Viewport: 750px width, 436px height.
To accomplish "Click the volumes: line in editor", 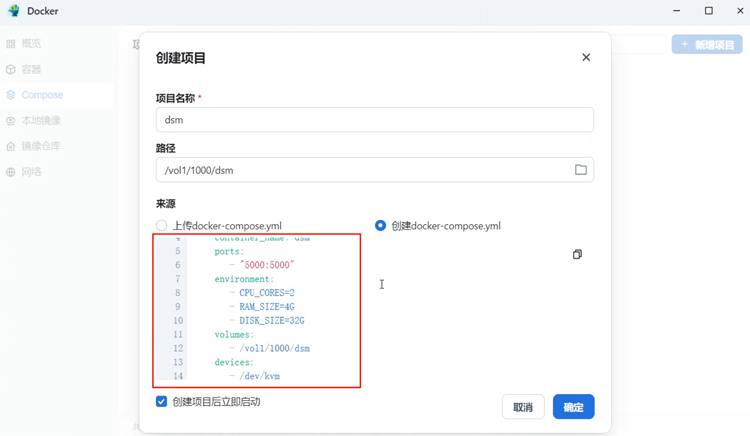I will tap(234, 334).
